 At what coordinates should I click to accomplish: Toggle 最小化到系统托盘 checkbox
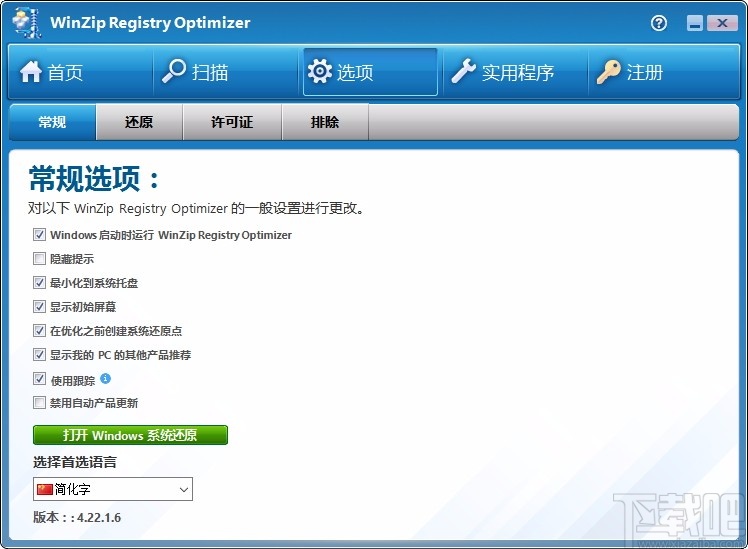[x=39, y=283]
